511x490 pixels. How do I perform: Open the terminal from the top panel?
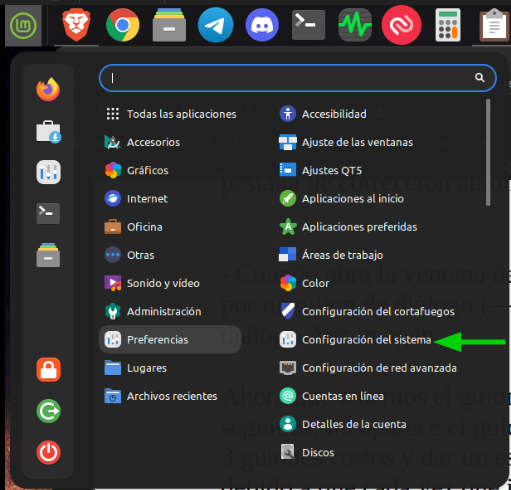[x=308, y=25]
